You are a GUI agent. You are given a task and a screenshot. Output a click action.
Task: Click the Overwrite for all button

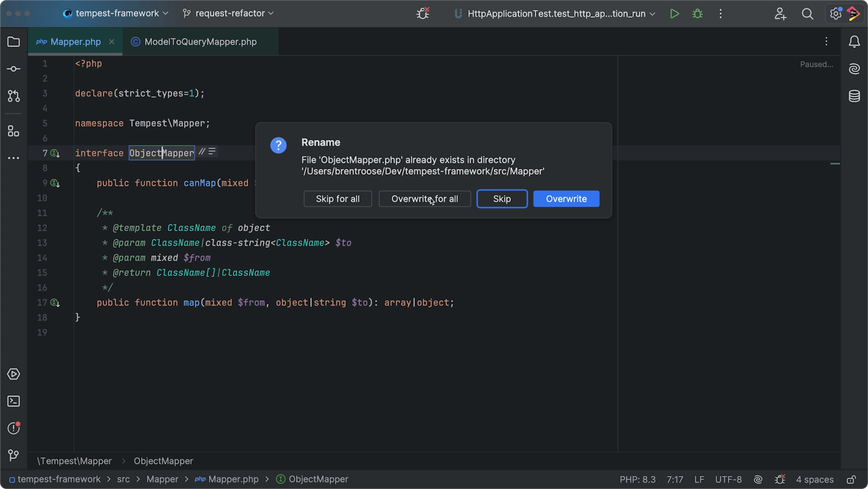[x=424, y=199]
